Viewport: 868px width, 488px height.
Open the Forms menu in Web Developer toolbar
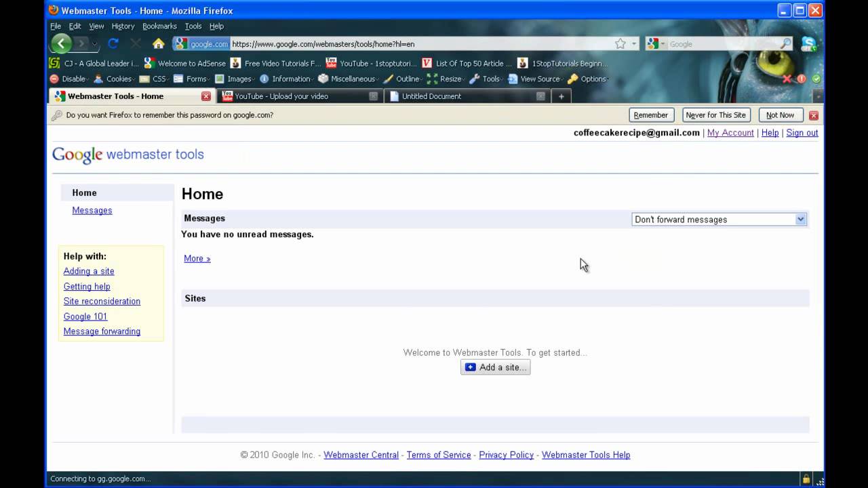tap(193, 79)
